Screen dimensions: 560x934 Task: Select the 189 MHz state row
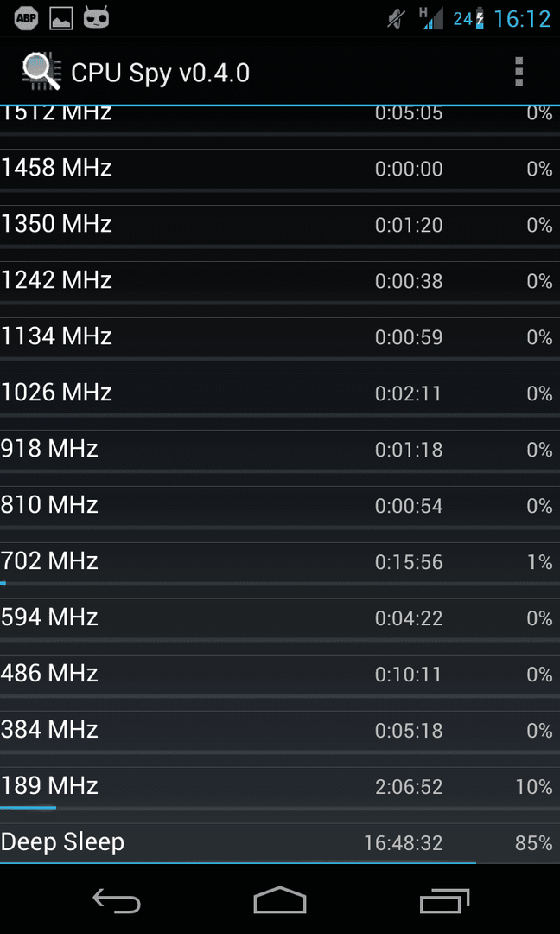click(280, 788)
